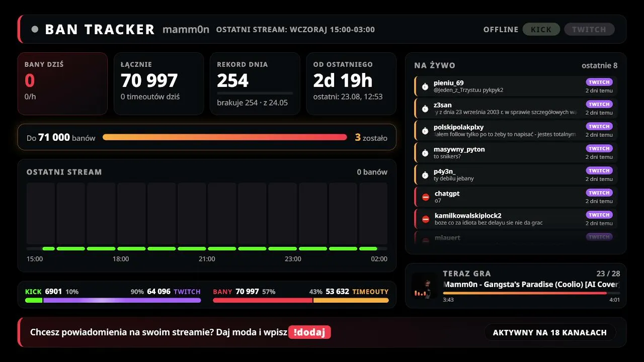
Task: Toggle the TWITCH platform pill in header
Action: [589, 29]
